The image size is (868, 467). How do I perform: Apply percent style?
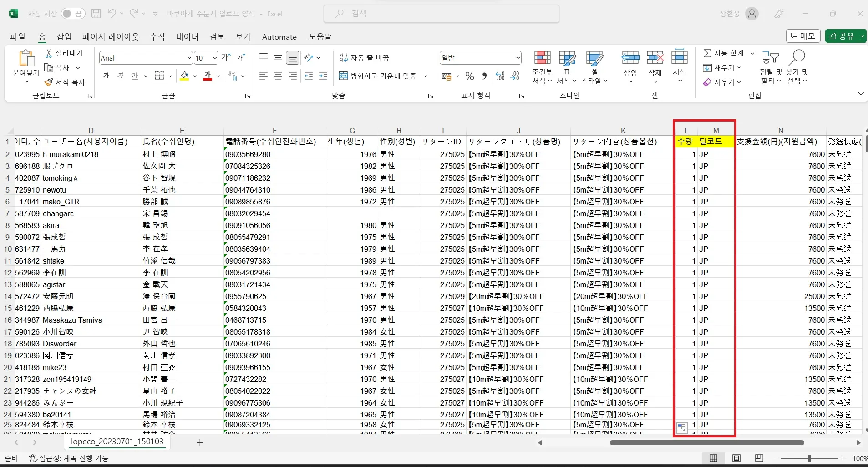pyautogui.click(x=470, y=76)
